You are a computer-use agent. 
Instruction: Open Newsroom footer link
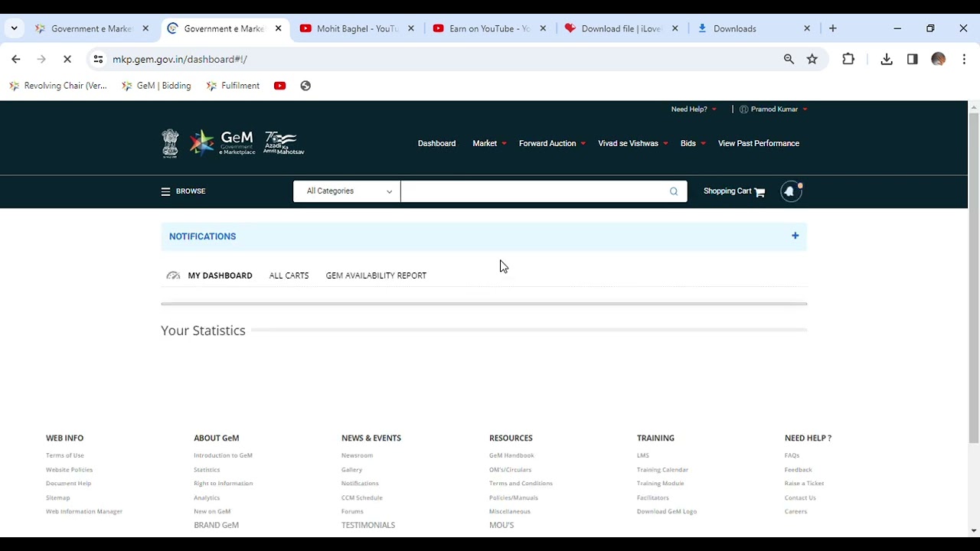[x=357, y=455]
